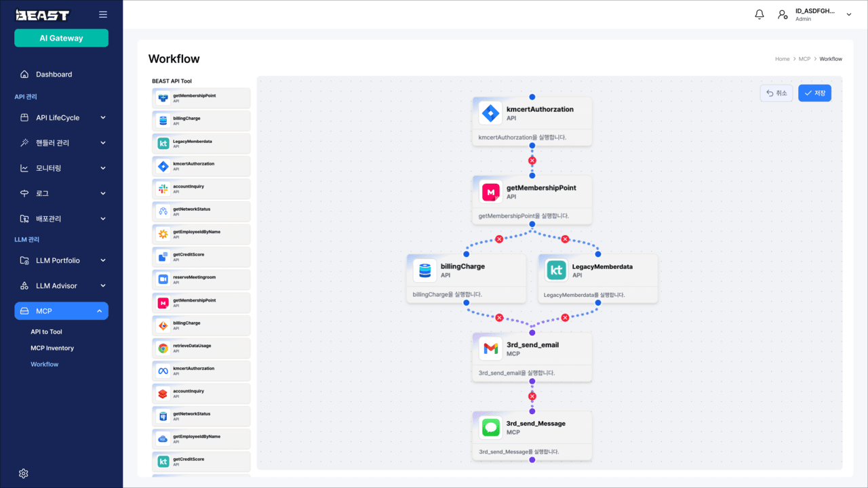Click the 저장 save button
Screen dimensions: 868x488
(x=814, y=93)
